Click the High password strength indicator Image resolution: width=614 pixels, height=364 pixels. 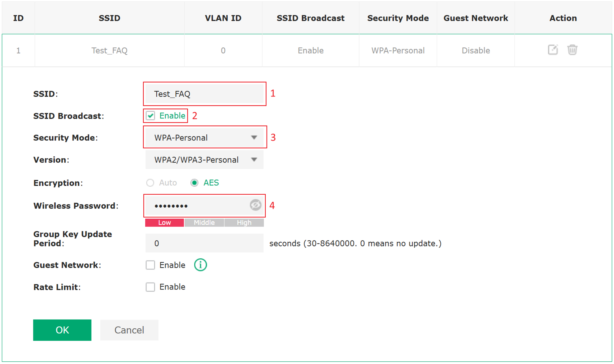pos(244,222)
